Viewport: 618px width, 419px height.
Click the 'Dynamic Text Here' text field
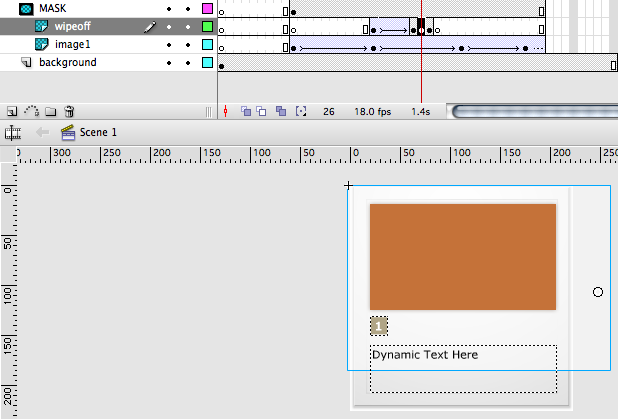463,369
